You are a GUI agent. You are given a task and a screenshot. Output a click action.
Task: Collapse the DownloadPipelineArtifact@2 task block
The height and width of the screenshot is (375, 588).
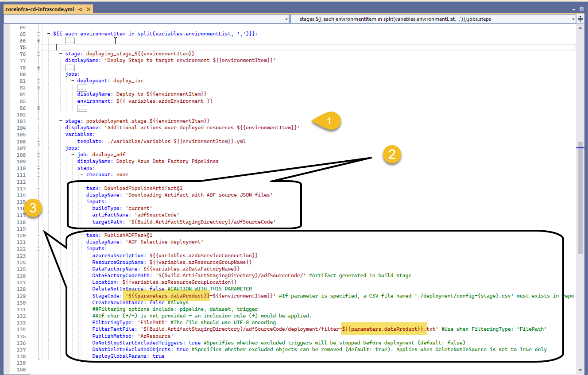click(x=38, y=188)
